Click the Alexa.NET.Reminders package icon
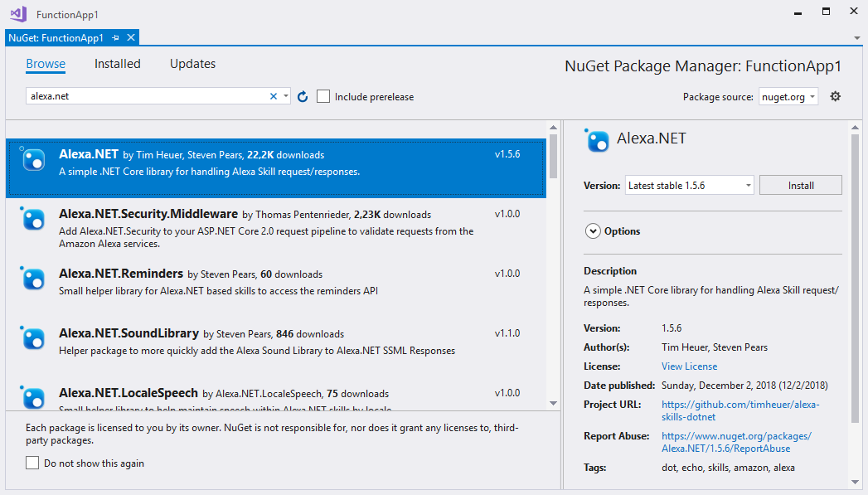 tap(32, 279)
